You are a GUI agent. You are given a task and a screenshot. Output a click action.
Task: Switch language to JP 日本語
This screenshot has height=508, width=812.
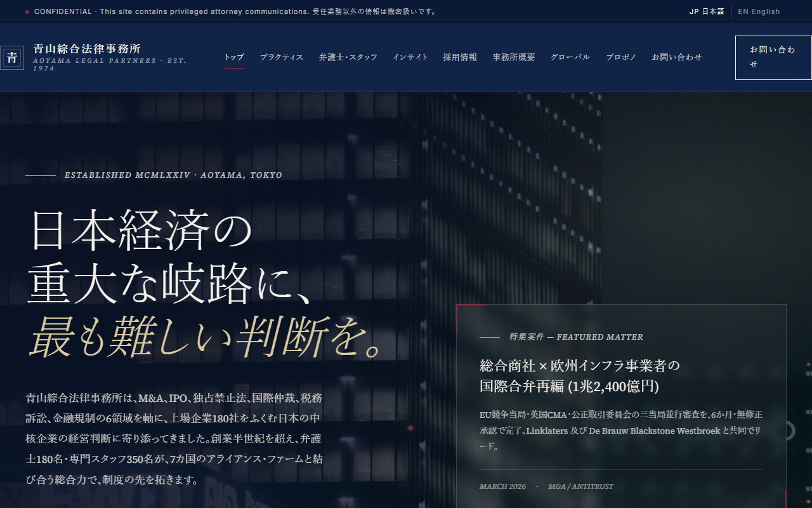pos(707,11)
